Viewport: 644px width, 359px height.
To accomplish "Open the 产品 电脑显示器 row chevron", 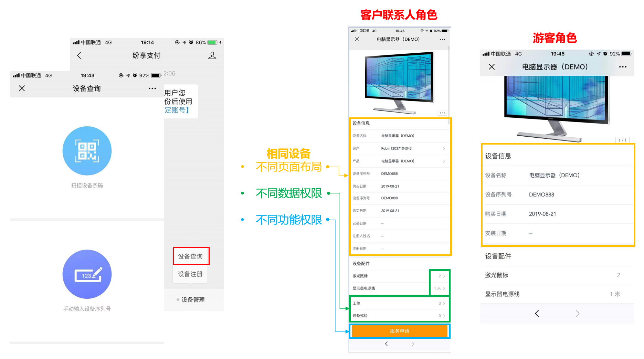I will click(x=444, y=161).
